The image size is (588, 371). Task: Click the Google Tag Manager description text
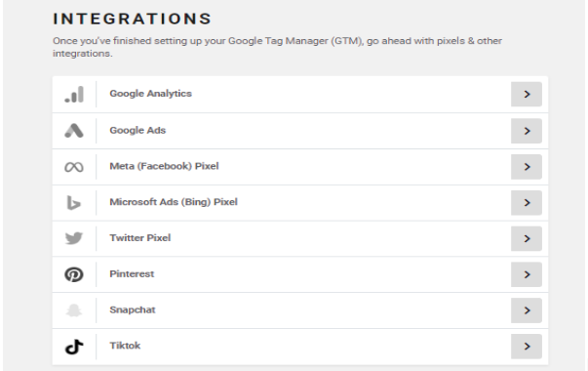click(x=277, y=47)
